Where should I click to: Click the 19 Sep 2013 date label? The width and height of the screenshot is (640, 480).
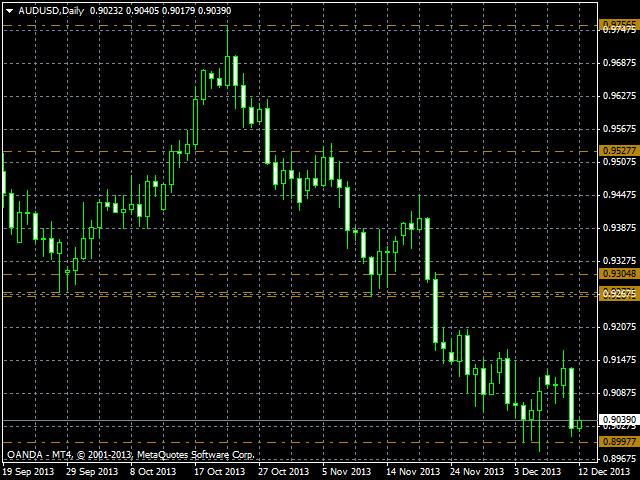point(28,471)
